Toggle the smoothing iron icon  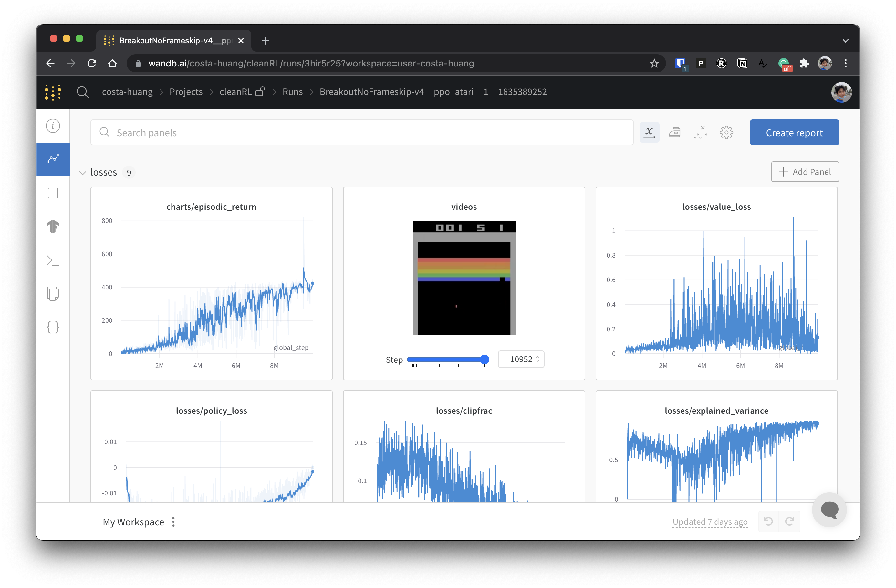pyautogui.click(x=674, y=132)
